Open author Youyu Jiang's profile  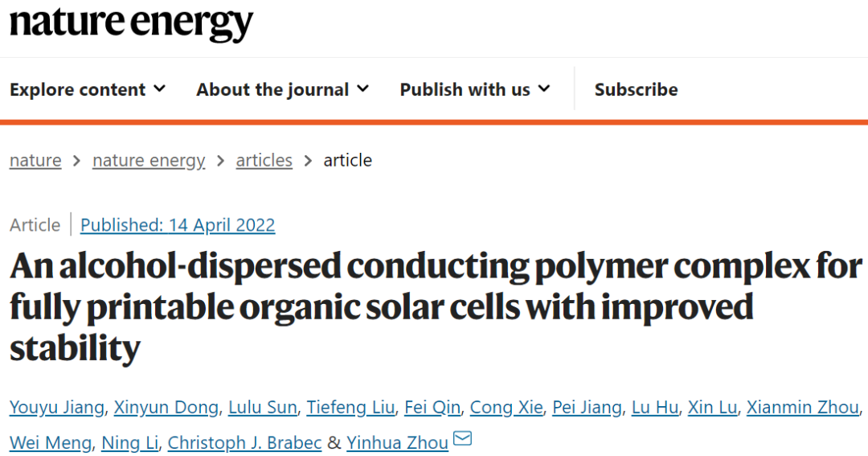pos(57,408)
